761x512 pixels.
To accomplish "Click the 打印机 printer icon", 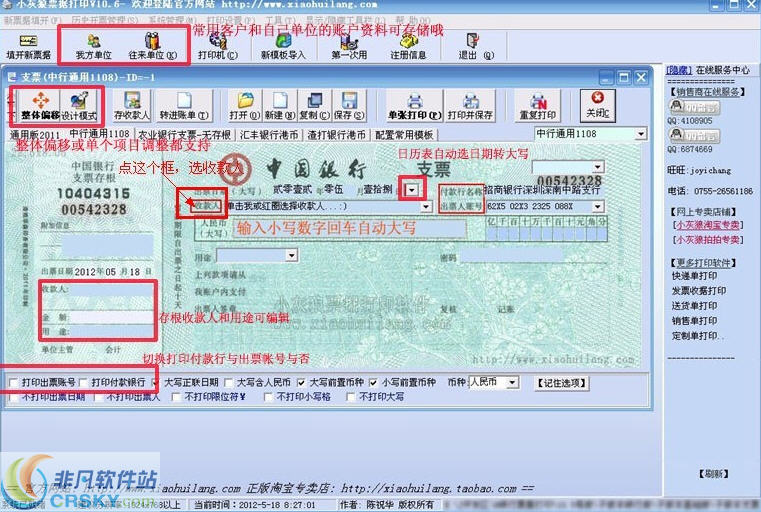I will 217,47.
